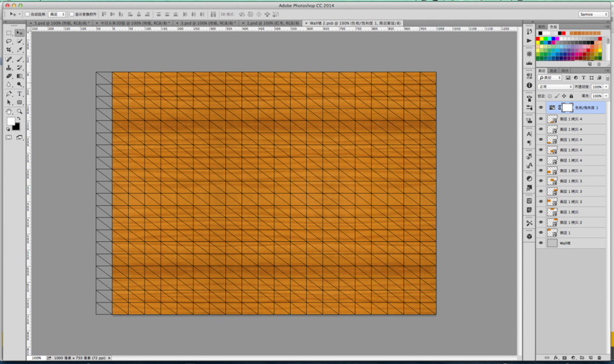Select the Spot Healing Brush tool

tap(9, 59)
